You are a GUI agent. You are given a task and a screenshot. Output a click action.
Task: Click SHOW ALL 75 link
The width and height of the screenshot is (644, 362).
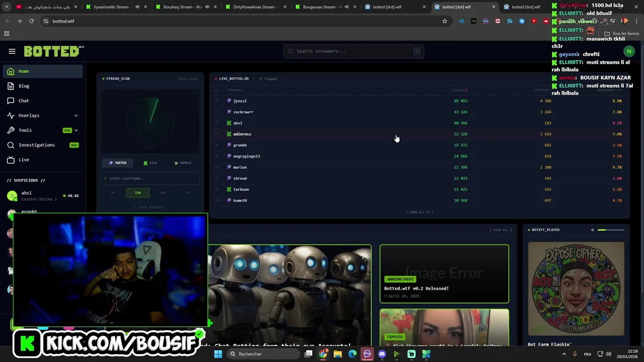(420, 212)
